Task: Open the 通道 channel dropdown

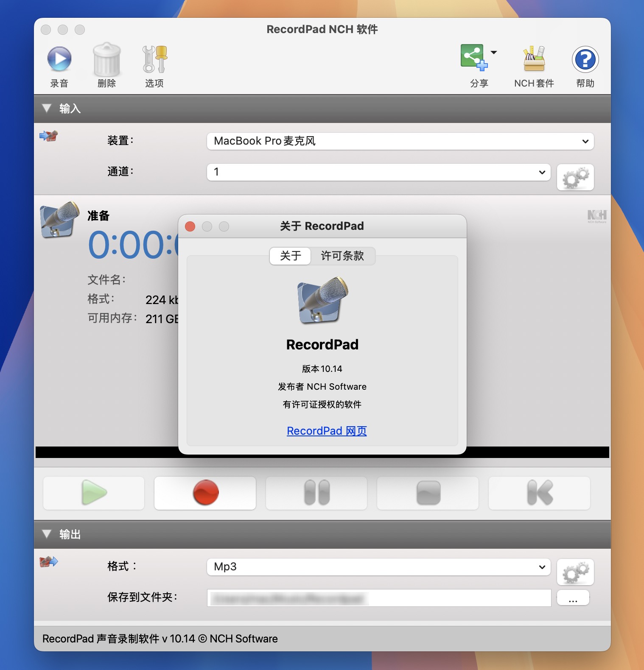Action: pos(378,172)
